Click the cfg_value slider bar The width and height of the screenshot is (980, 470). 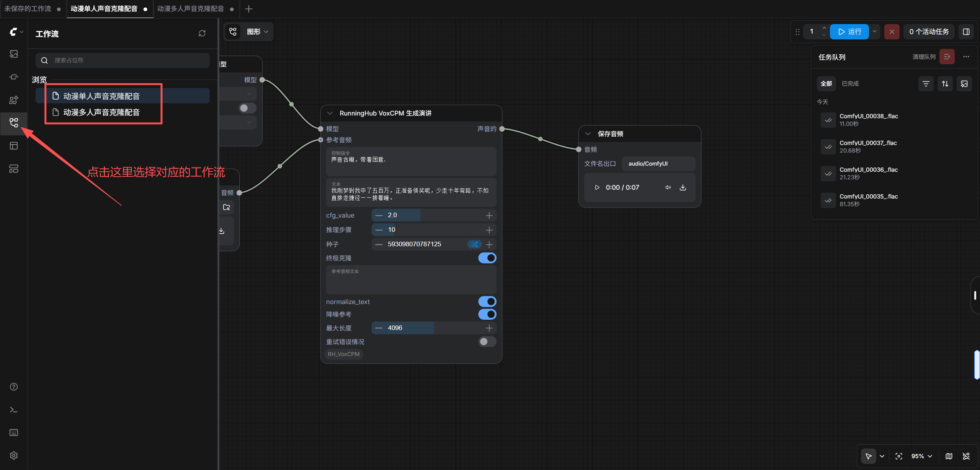click(434, 215)
